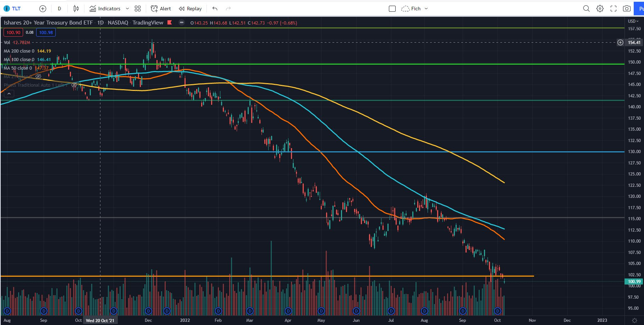
Task: Click plus button beside 154.41 price label
Action: pyautogui.click(x=620, y=42)
